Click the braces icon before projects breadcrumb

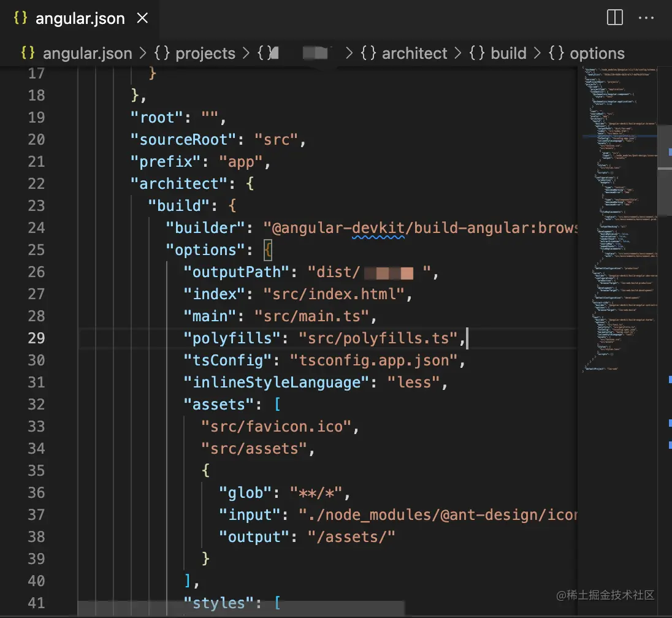(161, 53)
